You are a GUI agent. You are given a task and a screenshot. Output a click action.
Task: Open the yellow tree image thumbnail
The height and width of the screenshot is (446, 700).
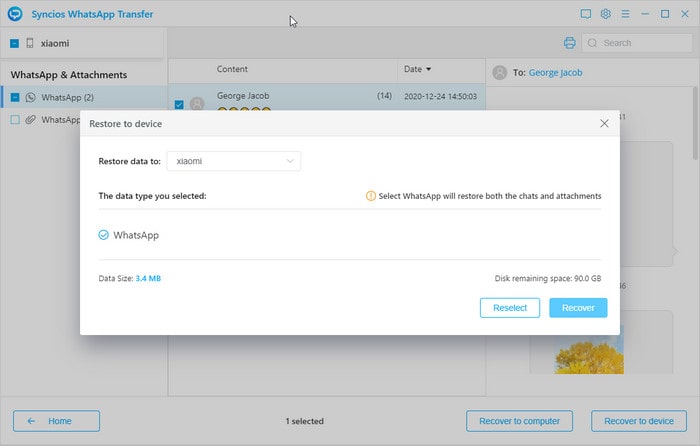(589, 350)
